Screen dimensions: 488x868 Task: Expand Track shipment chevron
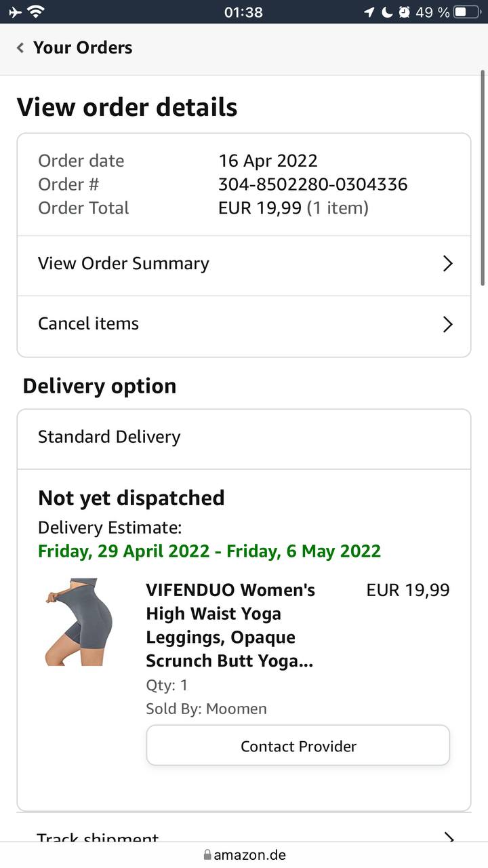(x=447, y=838)
